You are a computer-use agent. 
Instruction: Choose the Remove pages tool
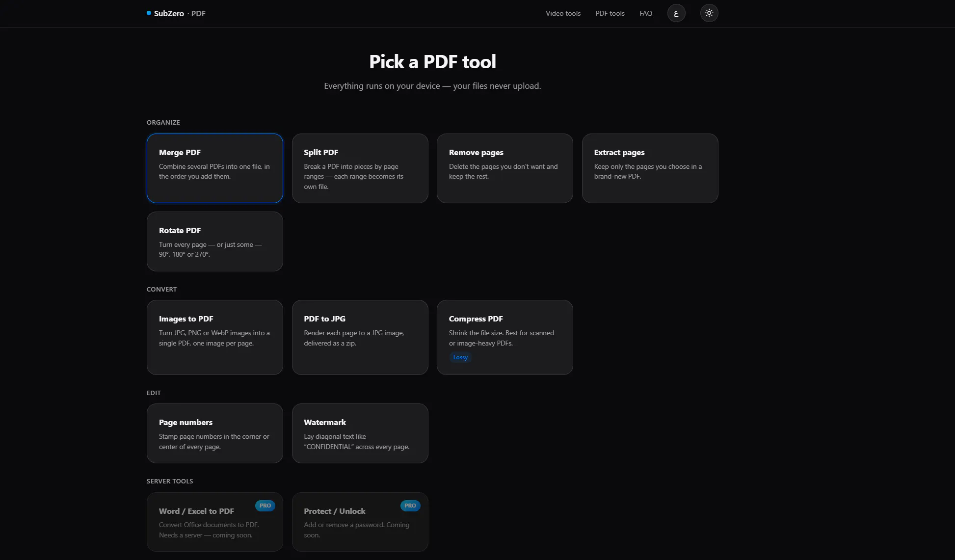tap(504, 168)
